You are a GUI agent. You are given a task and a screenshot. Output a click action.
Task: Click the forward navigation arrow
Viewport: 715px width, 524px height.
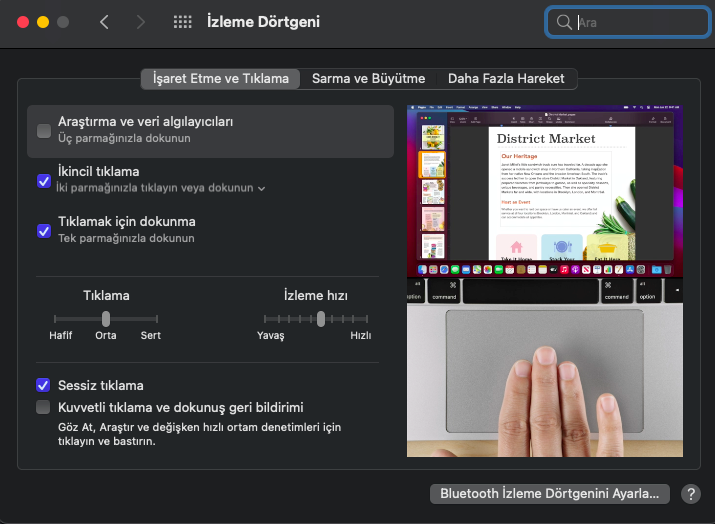pyautogui.click(x=140, y=22)
